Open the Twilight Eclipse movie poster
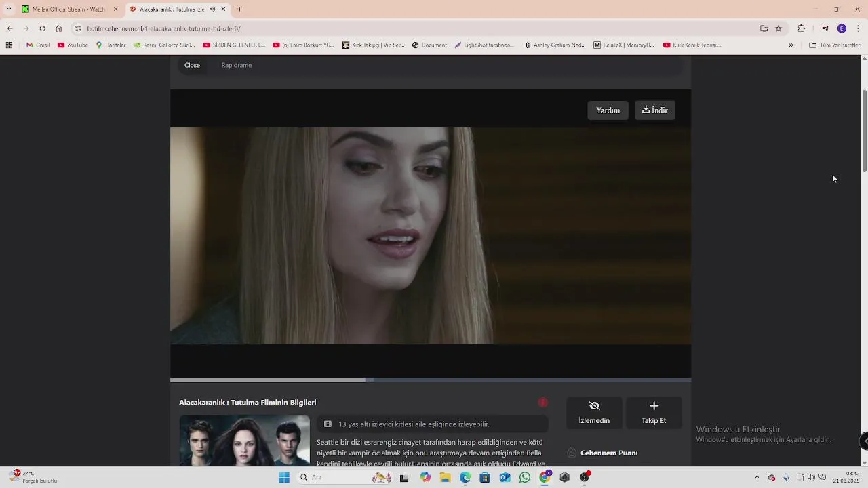Image resolution: width=868 pixels, height=488 pixels. (x=244, y=441)
